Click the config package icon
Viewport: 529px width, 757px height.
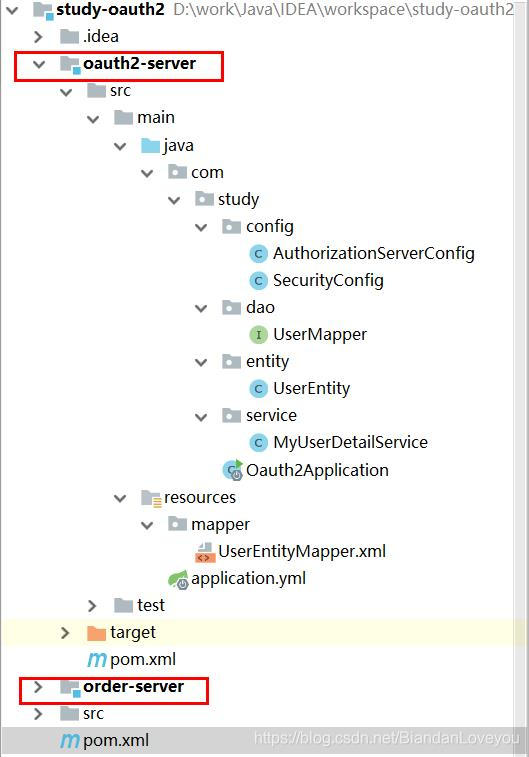coord(231,226)
